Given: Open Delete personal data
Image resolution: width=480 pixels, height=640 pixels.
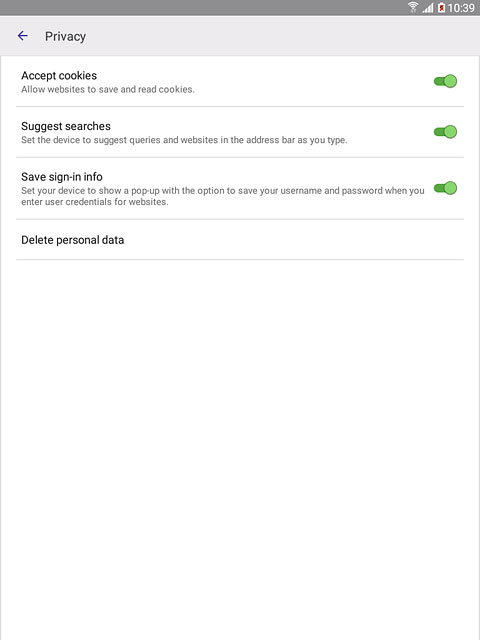Looking at the screenshot, I should click(240, 240).
